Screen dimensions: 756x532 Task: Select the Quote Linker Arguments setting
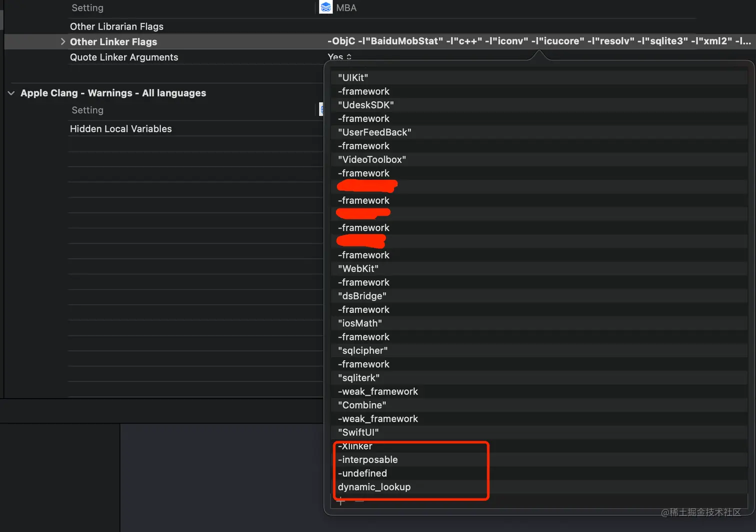124,57
